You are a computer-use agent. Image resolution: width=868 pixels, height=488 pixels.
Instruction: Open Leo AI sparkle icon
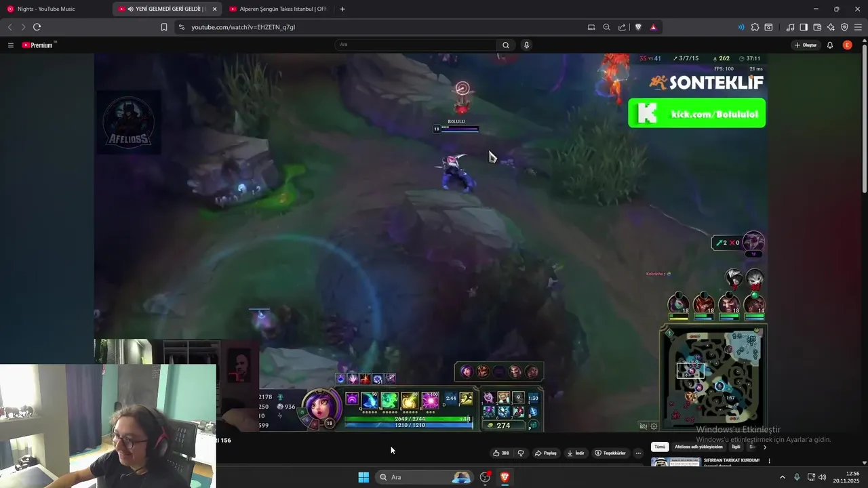(x=831, y=27)
